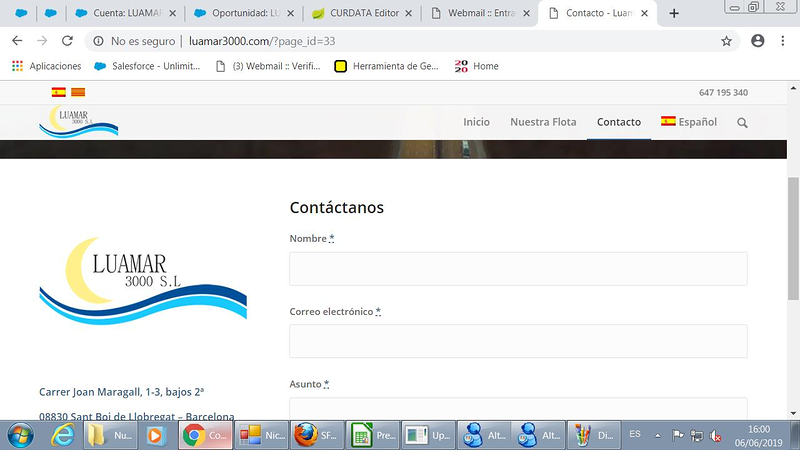Click the Spanish flag in top bar
The image size is (800, 450).
tap(59, 92)
